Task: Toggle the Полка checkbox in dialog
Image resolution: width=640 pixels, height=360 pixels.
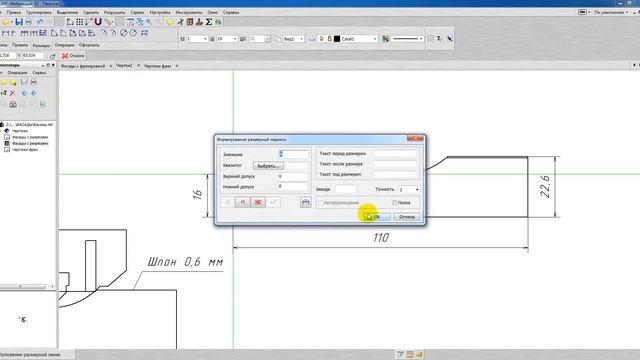Action: [394, 202]
